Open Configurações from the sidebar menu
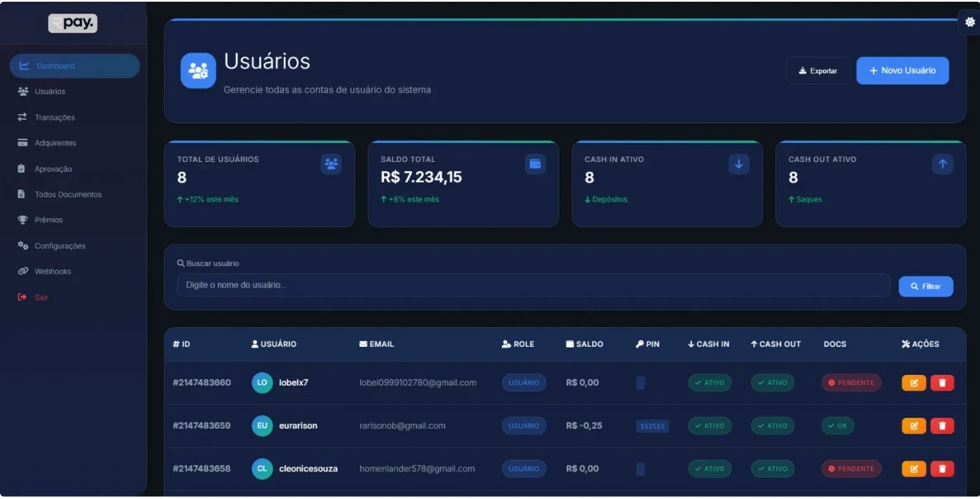Viewport: 980px width, 499px height. tap(59, 245)
